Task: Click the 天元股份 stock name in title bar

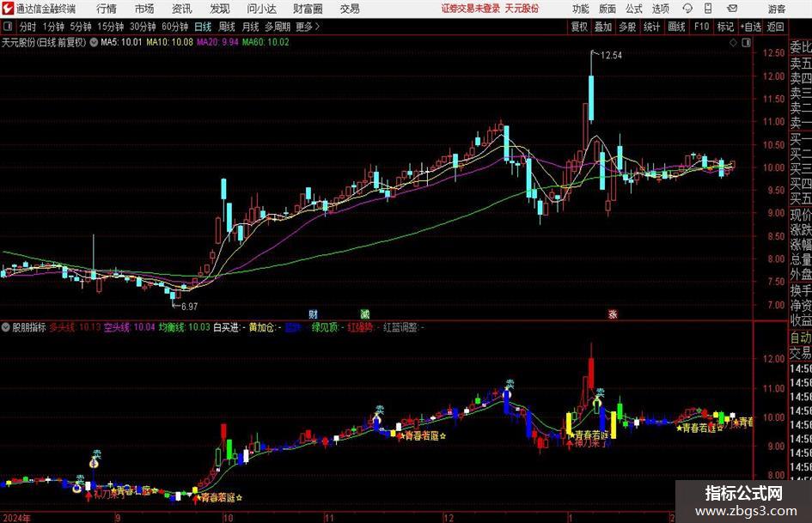Action: click(x=522, y=9)
